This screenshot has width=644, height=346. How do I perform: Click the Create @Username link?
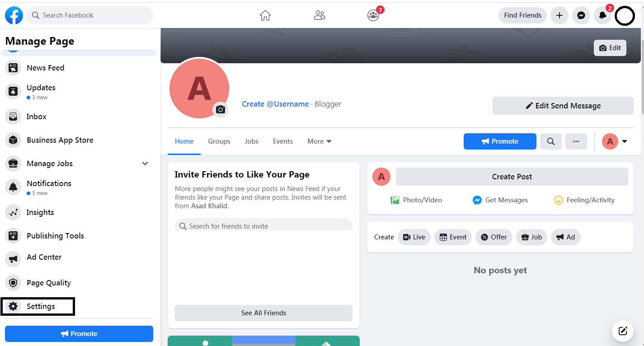(x=275, y=104)
